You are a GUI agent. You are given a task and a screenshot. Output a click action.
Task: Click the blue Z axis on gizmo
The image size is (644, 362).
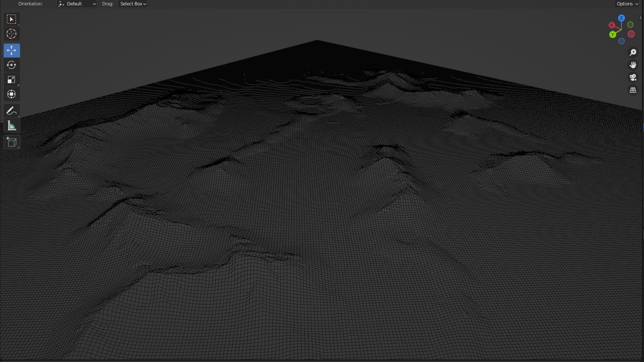(x=621, y=18)
